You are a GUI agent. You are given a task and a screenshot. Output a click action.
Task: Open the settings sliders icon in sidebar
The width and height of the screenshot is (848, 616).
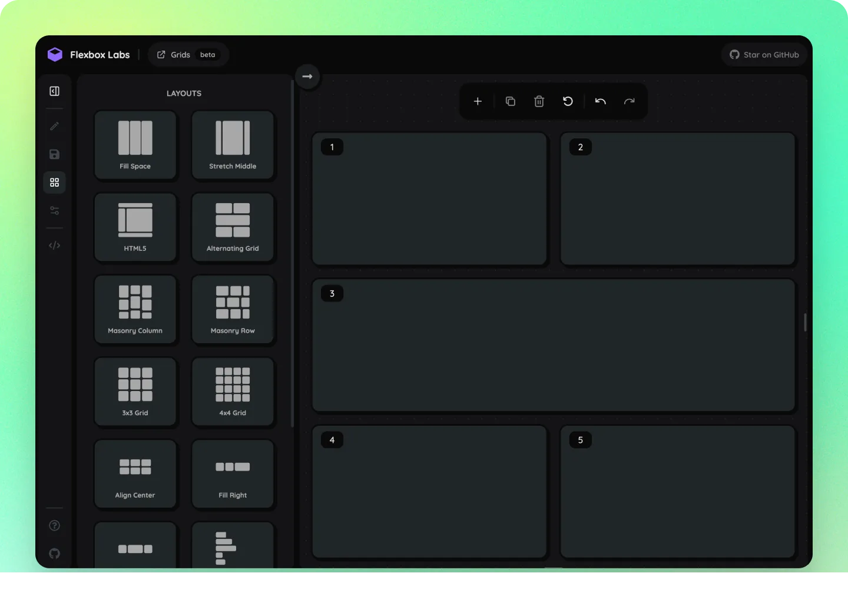[x=54, y=211]
